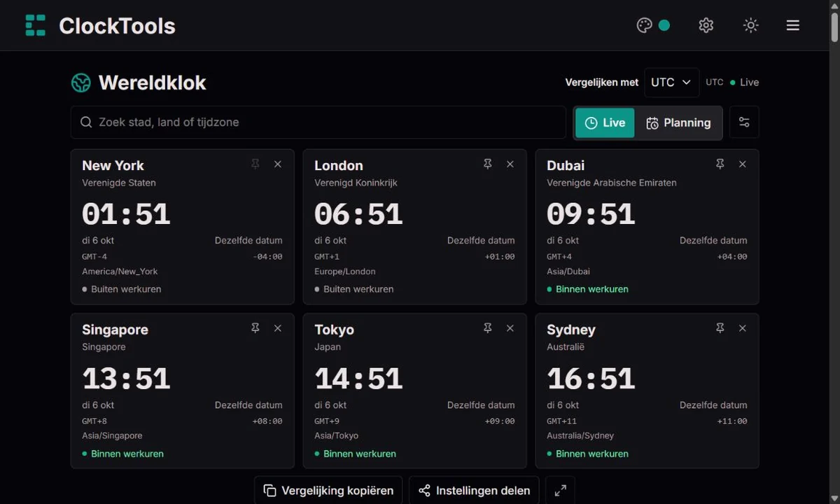
Task: Remove the London clock card
Action: point(510,164)
